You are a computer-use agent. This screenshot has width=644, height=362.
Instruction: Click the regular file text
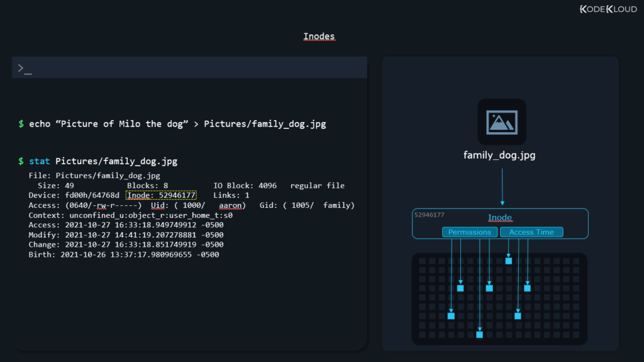tap(318, 186)
